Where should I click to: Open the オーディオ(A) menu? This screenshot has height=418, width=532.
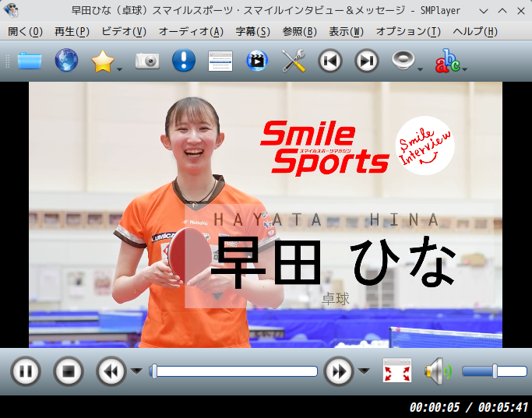tap(191, 32)
